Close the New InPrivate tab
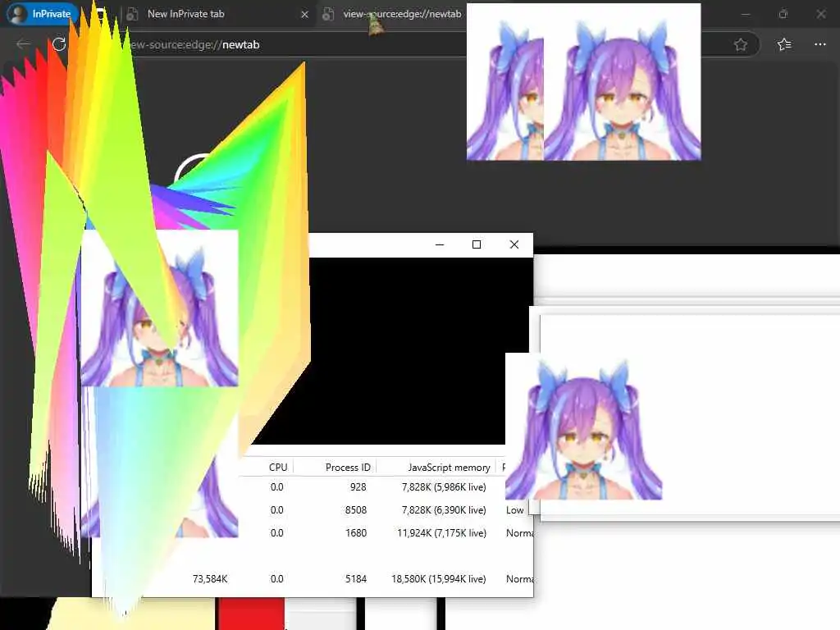The height and width of the screenshot is (630, 840). pyautogui.click(x=304, y=15)
